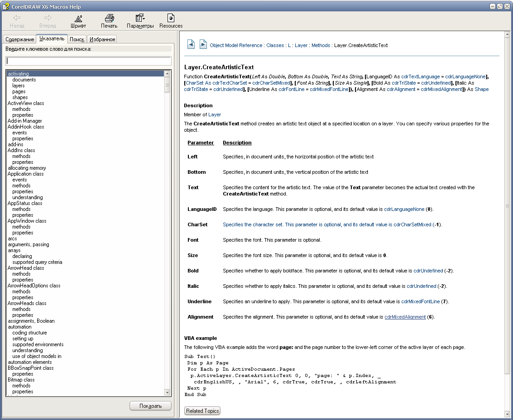
Task: Open the cdrMixedAlignment link
Action: pos(405,317)
